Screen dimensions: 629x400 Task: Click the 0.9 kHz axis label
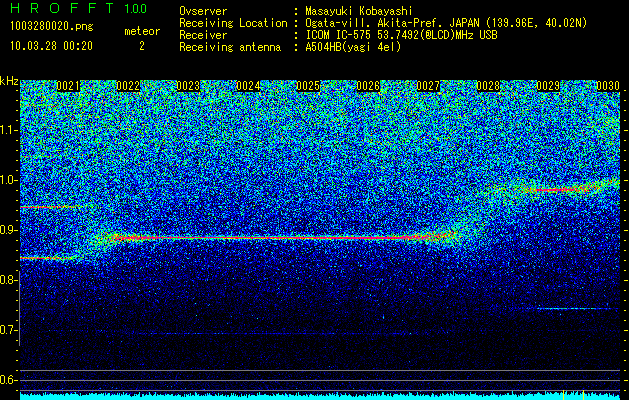9,230
